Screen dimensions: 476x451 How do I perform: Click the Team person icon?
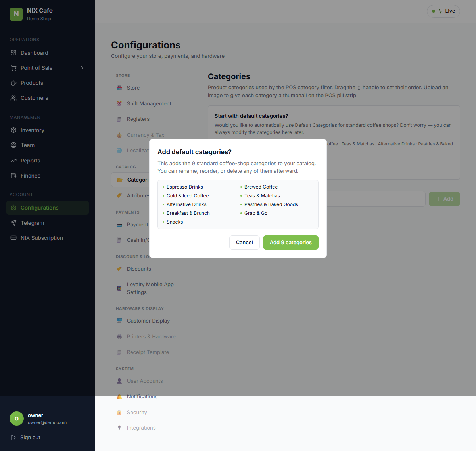coord(13,145)
